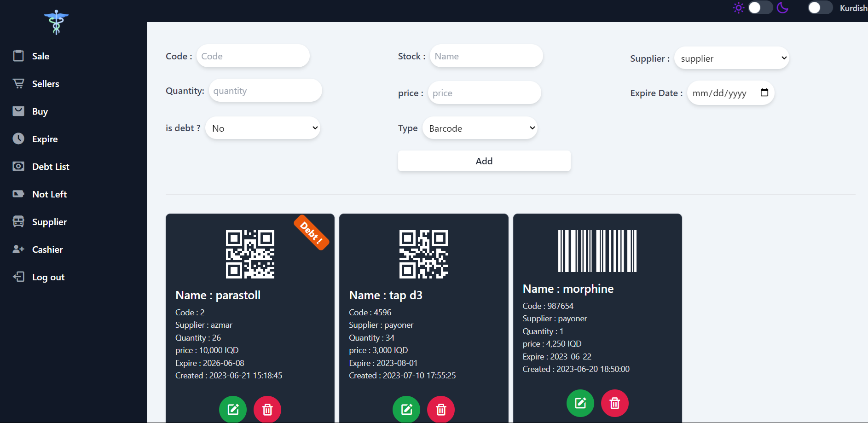Toggle the Kurdish language switch
The height and width of the screenshot is (429, 868).
click(x=821, y=8)
